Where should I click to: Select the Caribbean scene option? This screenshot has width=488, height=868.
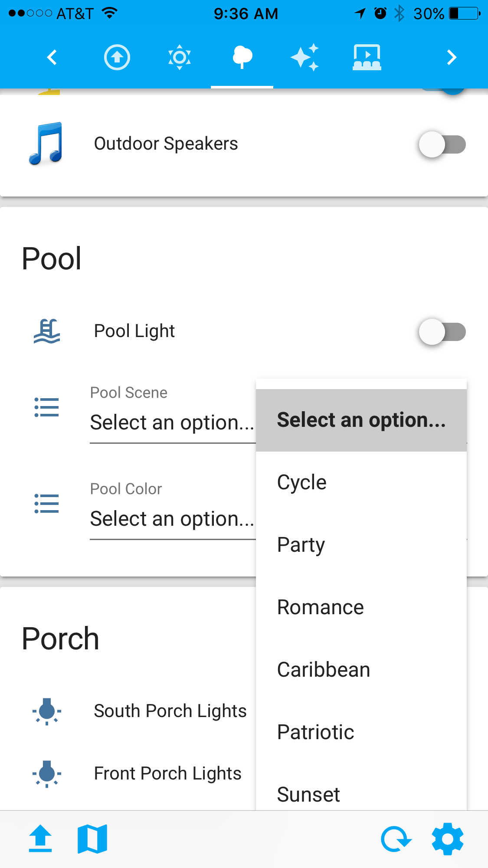(x=324, y=670)
